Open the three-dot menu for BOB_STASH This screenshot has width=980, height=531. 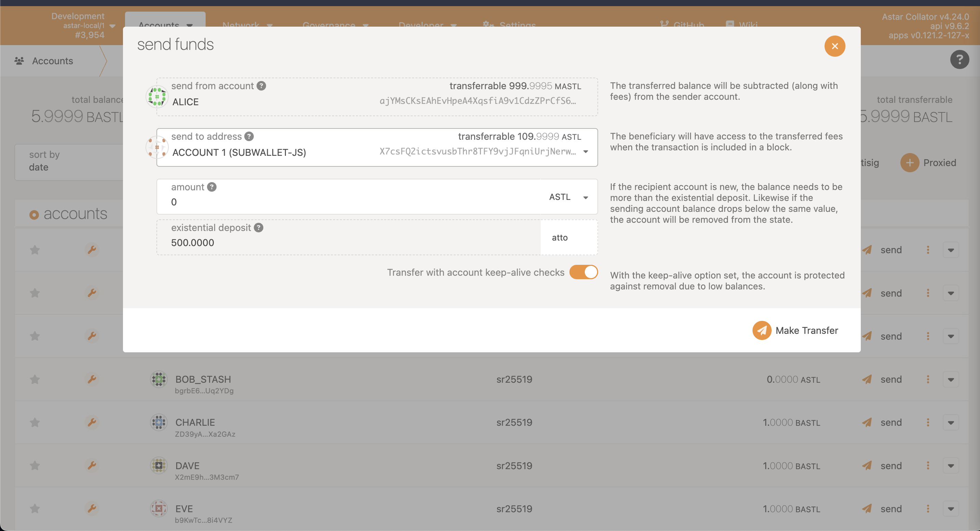click(x=928, y=379)
